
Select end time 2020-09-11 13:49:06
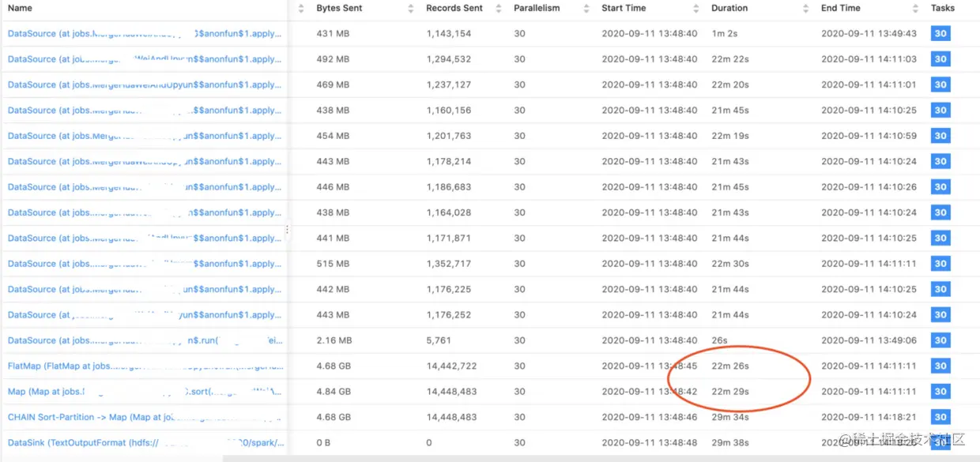point(869,340)
